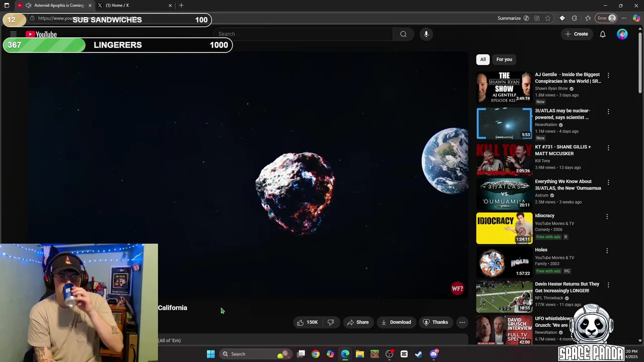Open Discord from the taskbar

point(434,354)
